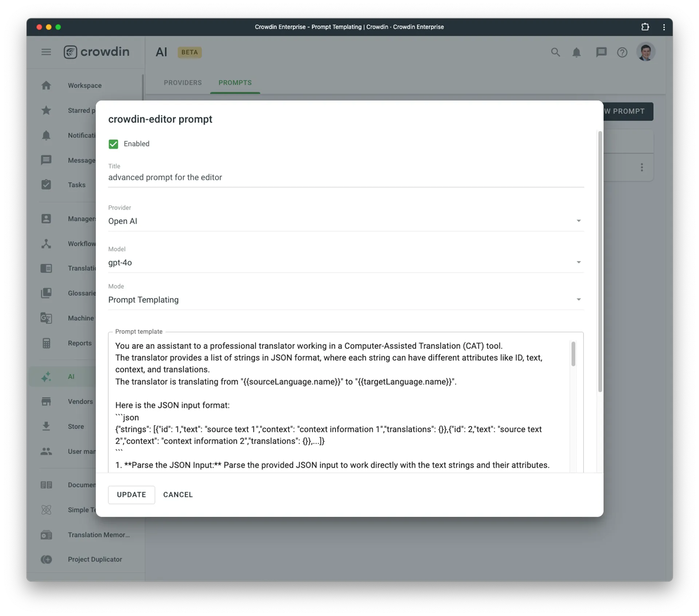Open the search interface

click(x=554, y=52)
